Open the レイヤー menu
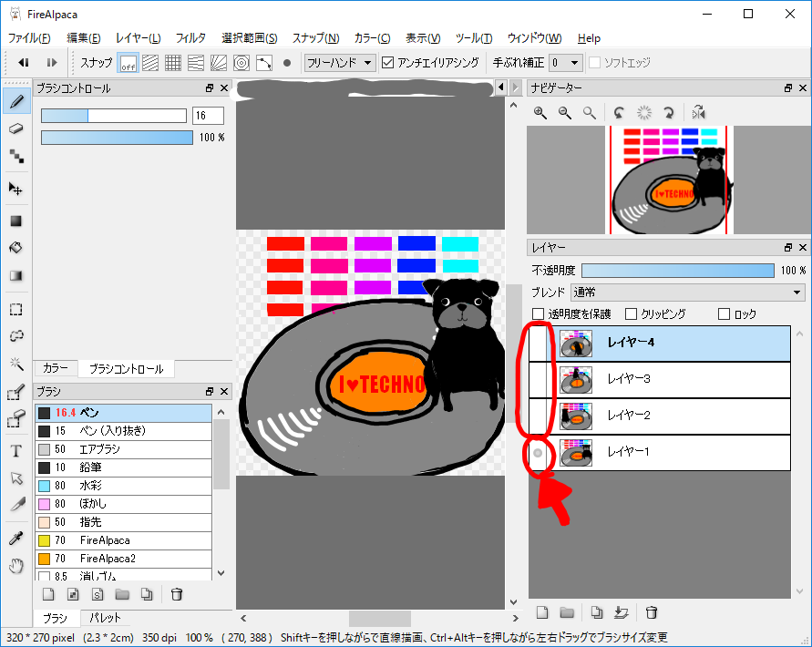The image size is (812, 647). [138, 37]
